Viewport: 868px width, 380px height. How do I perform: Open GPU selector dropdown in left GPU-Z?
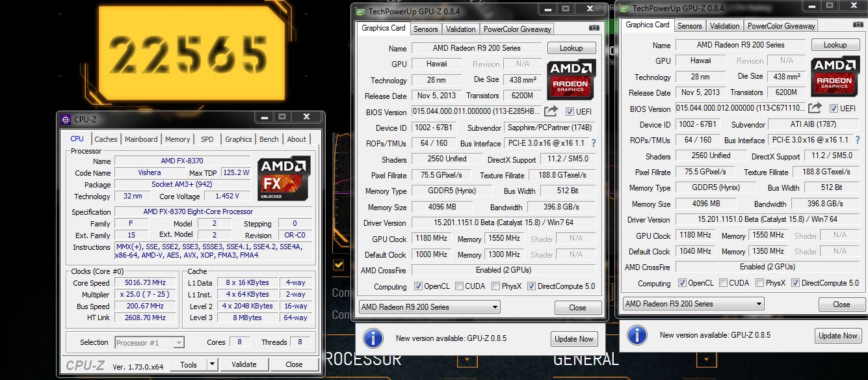pyautogui.click(x=429, y=307)
